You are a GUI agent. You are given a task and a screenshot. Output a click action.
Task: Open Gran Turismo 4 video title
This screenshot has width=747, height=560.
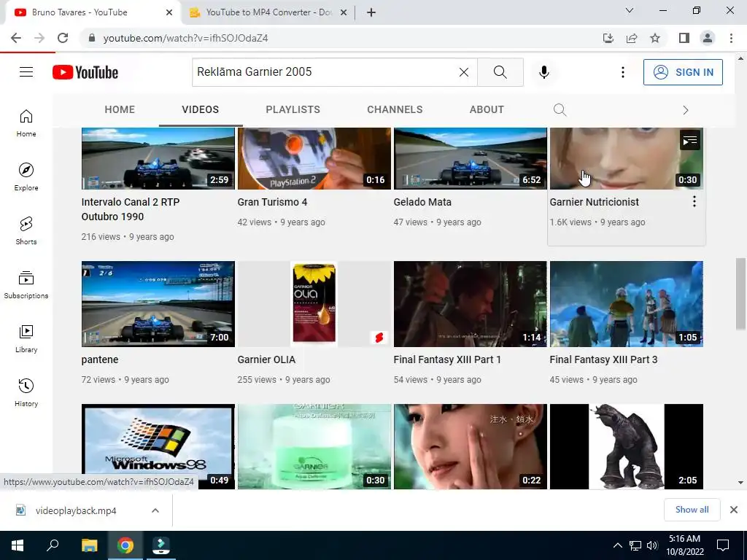273,202
